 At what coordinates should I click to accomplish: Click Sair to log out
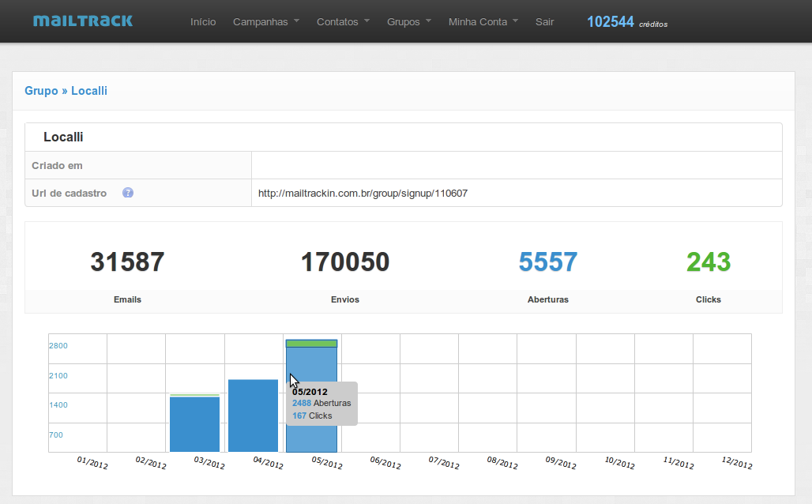(544, 21)
